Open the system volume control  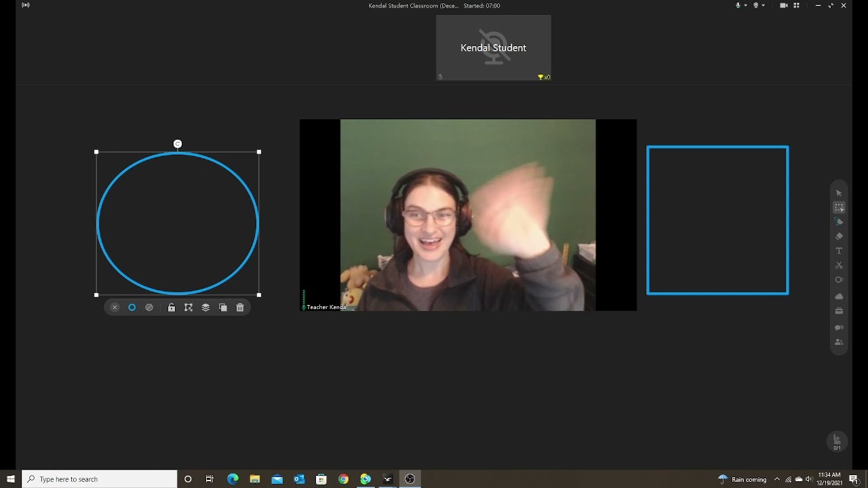[808, 479]
